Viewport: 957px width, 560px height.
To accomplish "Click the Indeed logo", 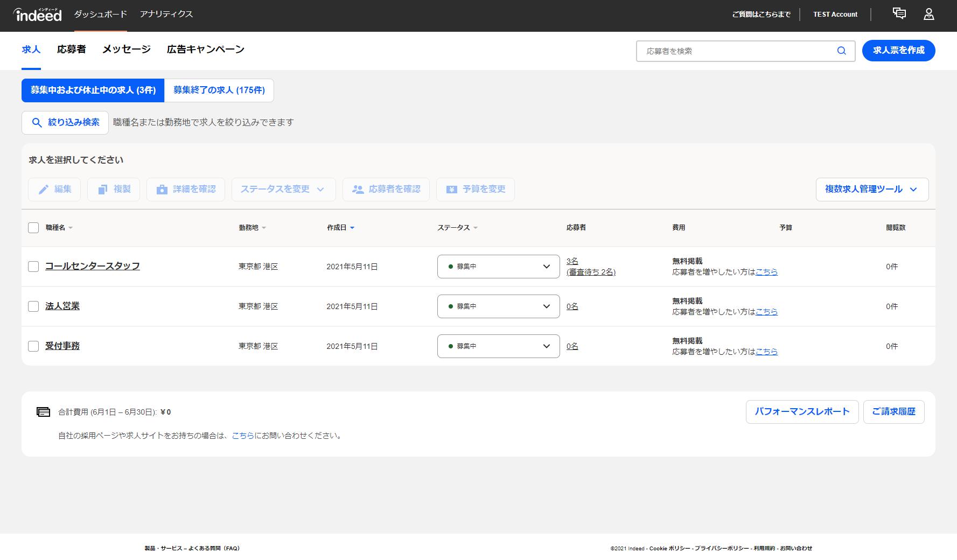I will point(38,15).
